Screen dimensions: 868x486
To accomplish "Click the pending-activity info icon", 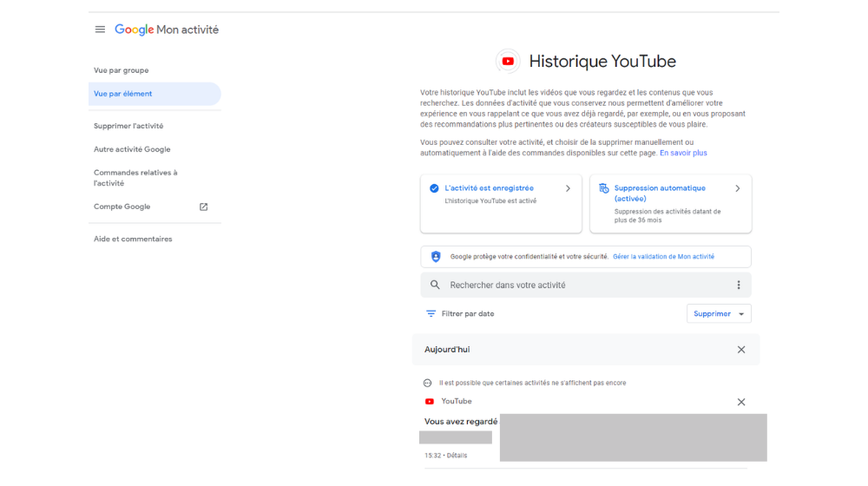I will [x=427, y=383].
